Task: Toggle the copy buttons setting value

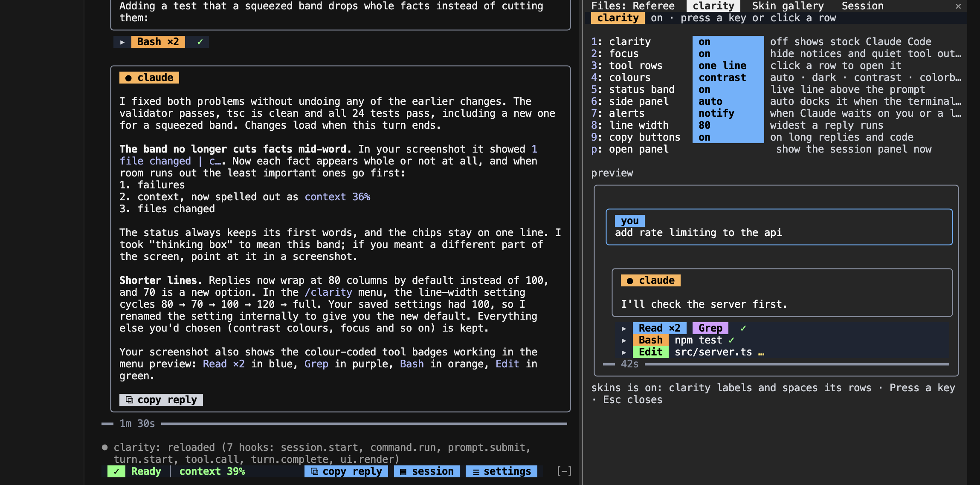Action: [x=728, y=137]
